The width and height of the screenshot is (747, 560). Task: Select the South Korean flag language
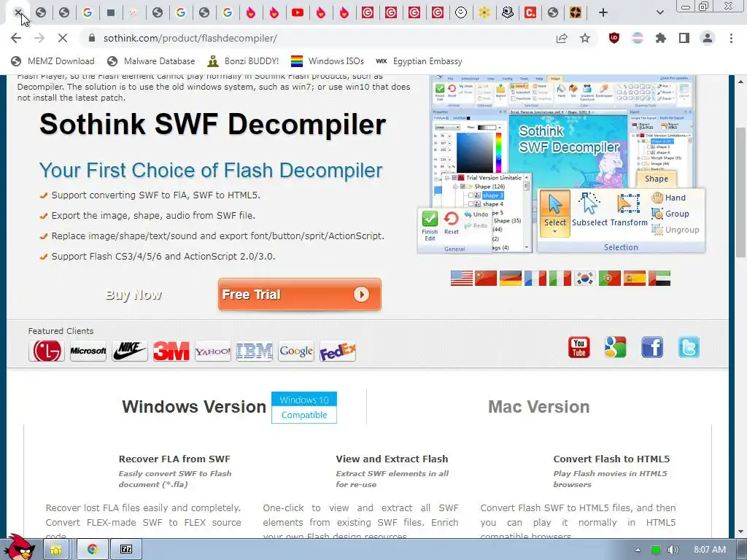click(584, 278)
